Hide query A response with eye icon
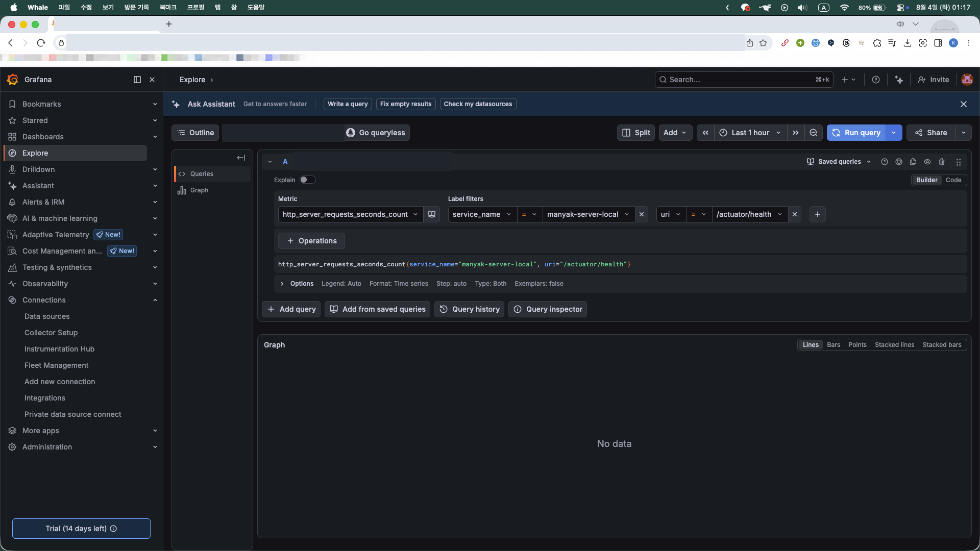Viewport: 980px width, 551px height. point(927,162)
